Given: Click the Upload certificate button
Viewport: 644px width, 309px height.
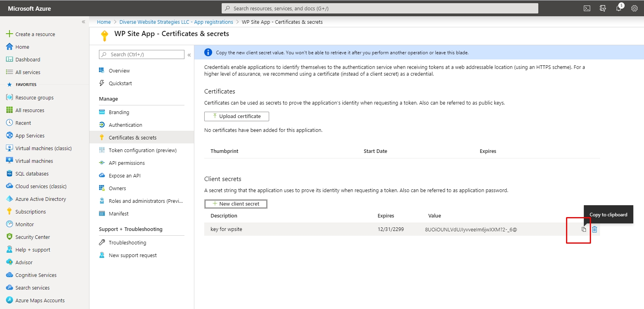Looking at the screenshot, I should tap(237, 116).
